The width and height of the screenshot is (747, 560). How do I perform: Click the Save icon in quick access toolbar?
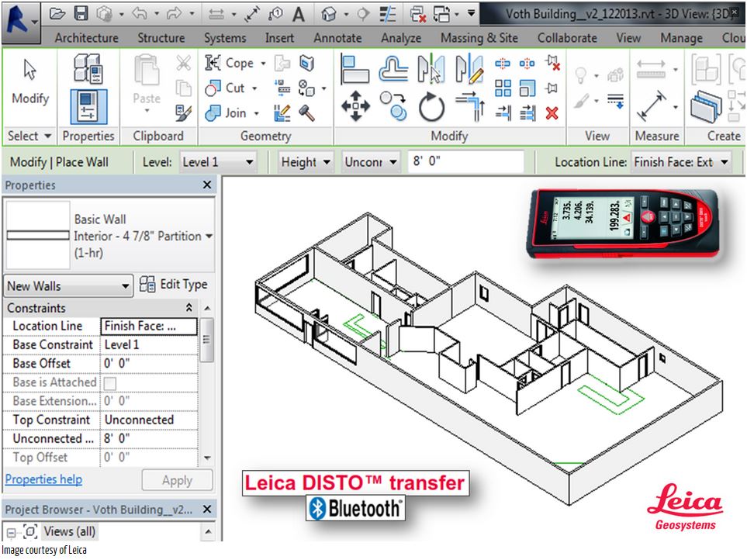pos(83,13)
